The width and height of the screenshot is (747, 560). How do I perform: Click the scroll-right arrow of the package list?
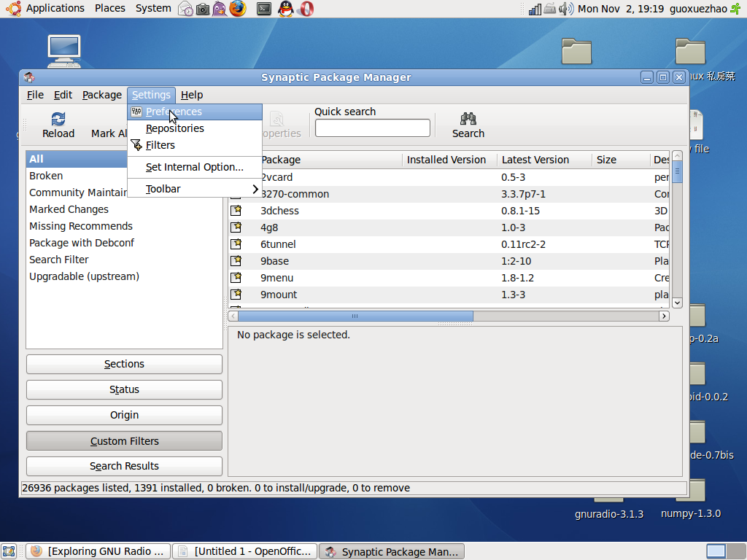coord(664,316)
